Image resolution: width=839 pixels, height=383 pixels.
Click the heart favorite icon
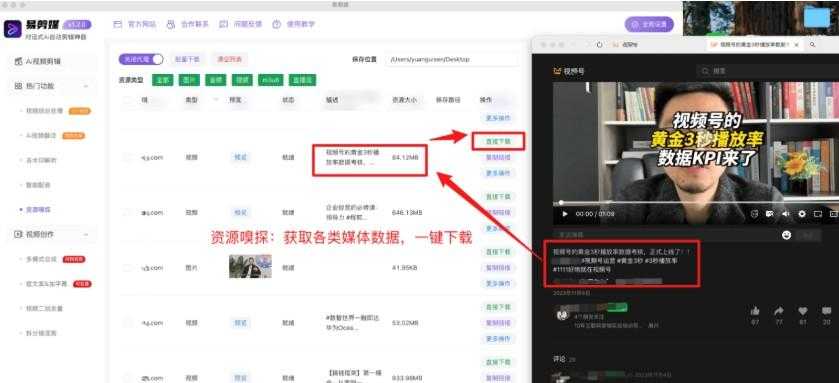[803, 311]
